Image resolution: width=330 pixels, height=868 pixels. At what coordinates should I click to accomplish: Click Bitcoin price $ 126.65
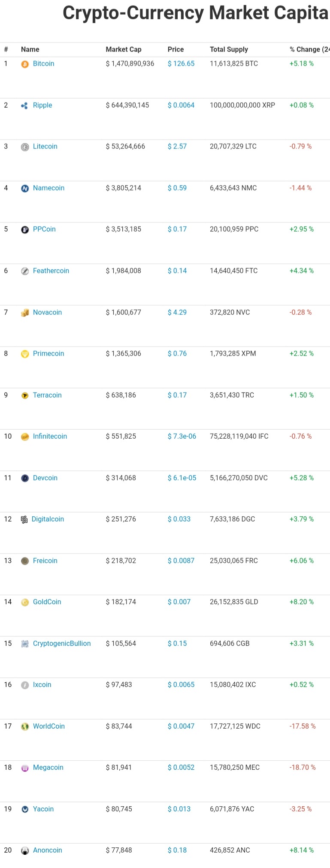(181, 63)
